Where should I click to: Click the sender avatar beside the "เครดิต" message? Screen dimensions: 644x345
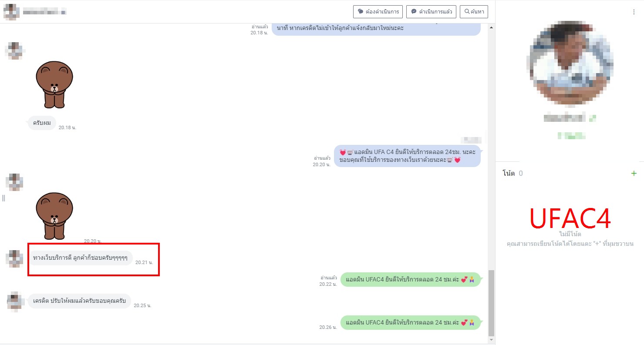click(14, 301)
